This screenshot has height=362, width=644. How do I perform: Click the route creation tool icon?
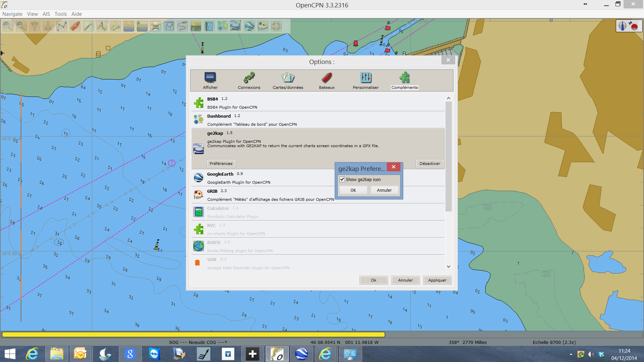(62, 26)
